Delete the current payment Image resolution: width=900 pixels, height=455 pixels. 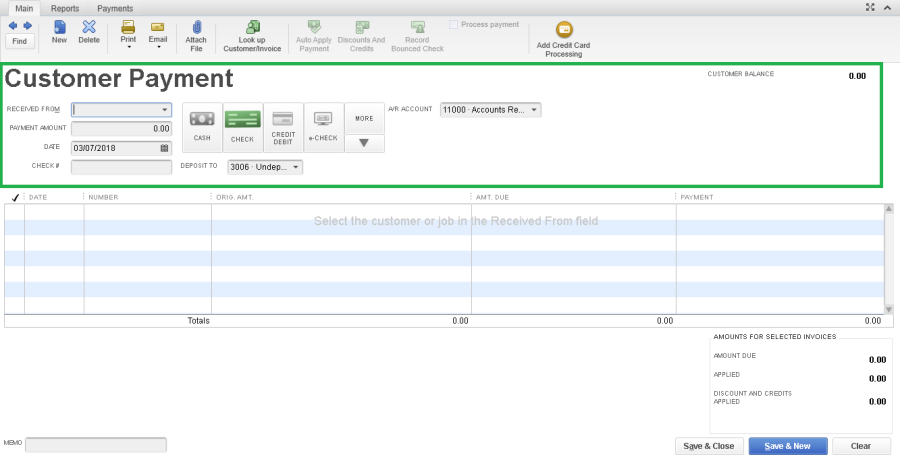[x=89, y=32]
